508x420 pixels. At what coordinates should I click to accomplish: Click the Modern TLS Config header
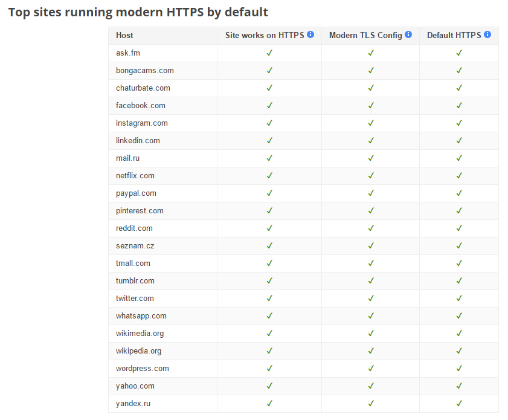pyautogui.click(x=365, y=36)
